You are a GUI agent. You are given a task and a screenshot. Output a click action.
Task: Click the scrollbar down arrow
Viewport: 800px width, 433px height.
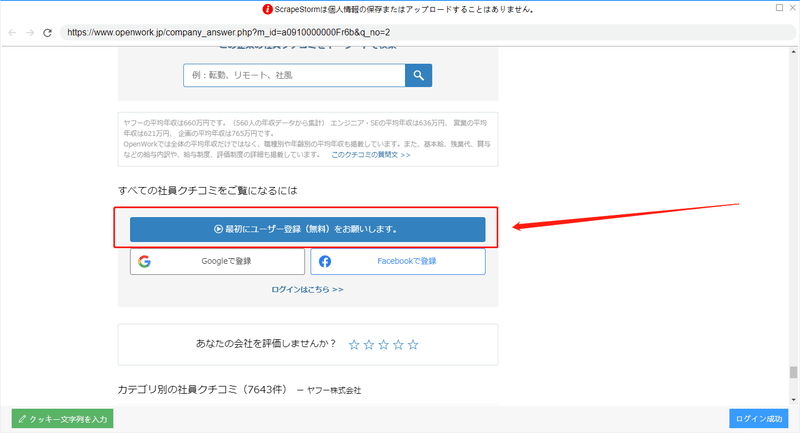[x=793, y=399]
